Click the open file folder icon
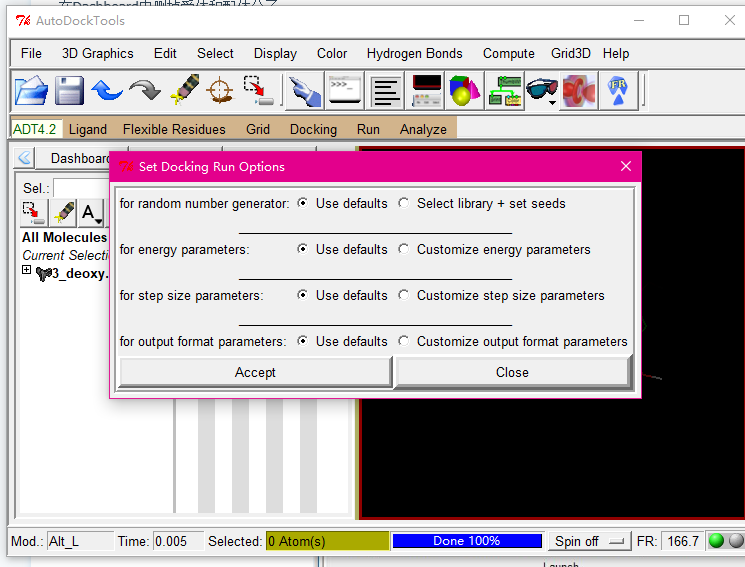Viewport: 745px width, 567px height. click(x=31, y=91)
